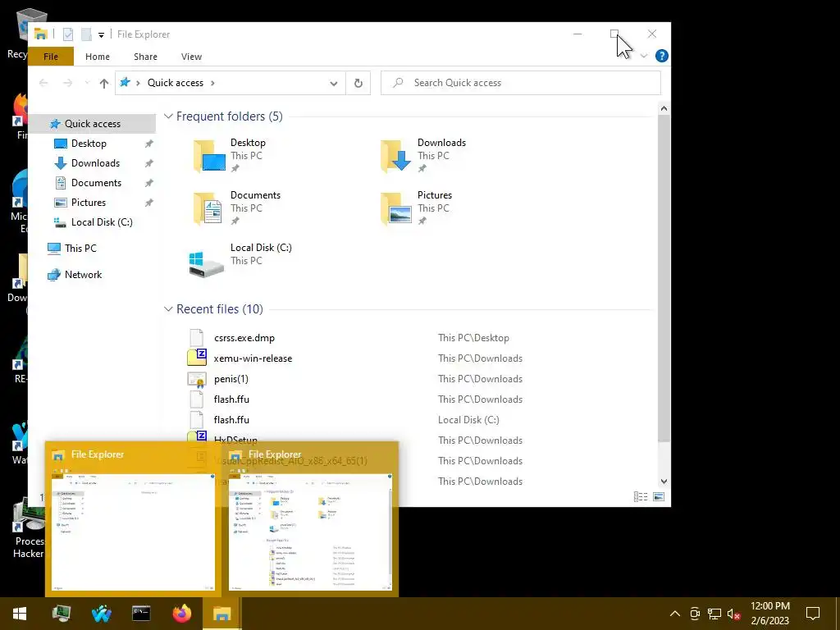Select Downloads in the navigation pane
The width and height of the screenshot is (840, 630).
pos(95,163)
